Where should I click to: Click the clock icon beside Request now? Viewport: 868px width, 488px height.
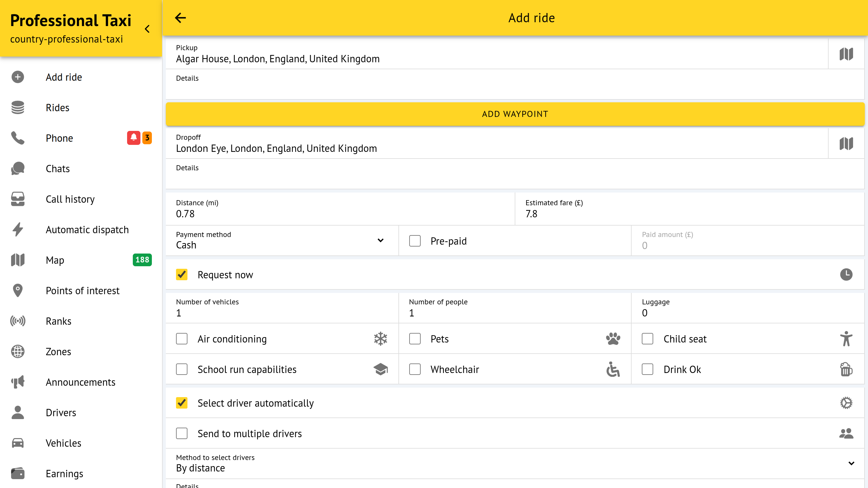[x=846, y=274]
